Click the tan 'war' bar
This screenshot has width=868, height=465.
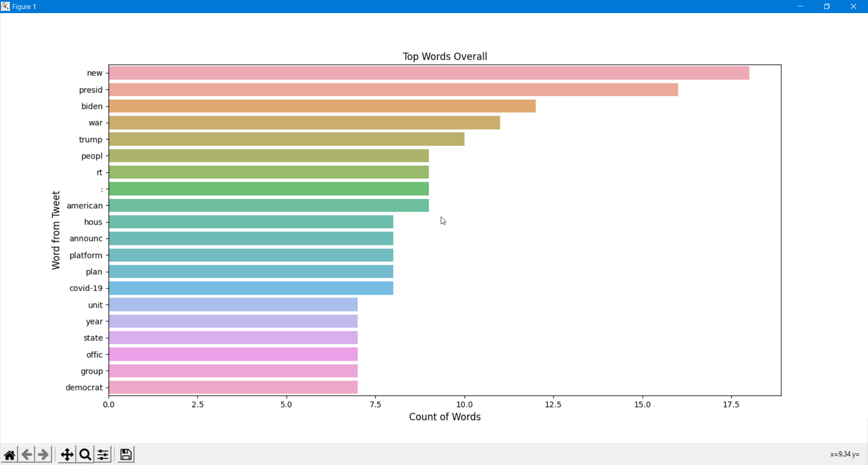(304, 122)
